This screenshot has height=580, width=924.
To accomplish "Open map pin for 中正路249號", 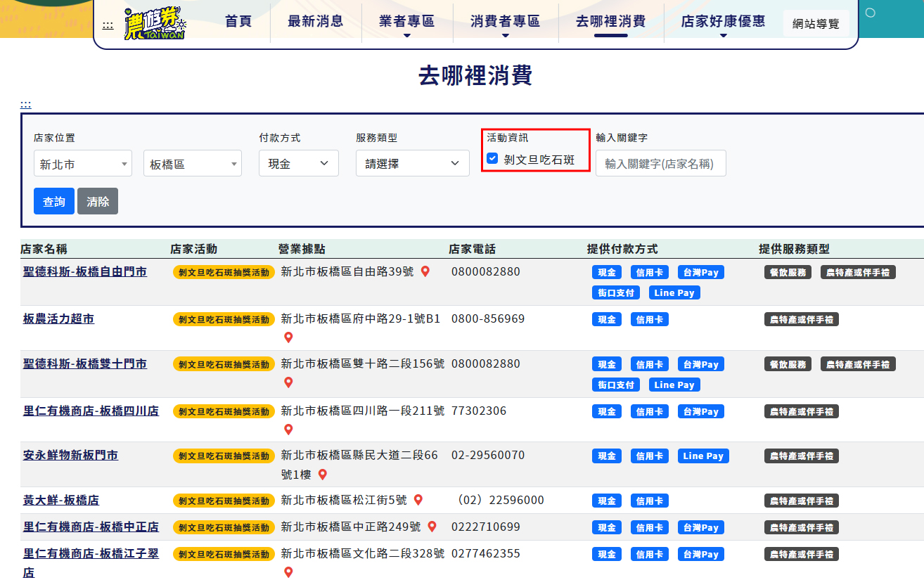I will 432,527.
